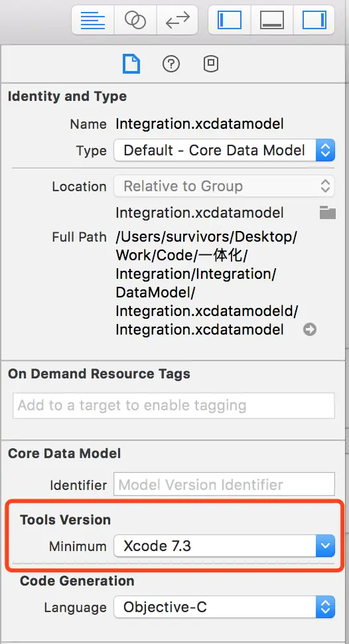Click the On Demand Resource Tags field
The width and height of the screenshot is (349, 644).
point(174,406)
